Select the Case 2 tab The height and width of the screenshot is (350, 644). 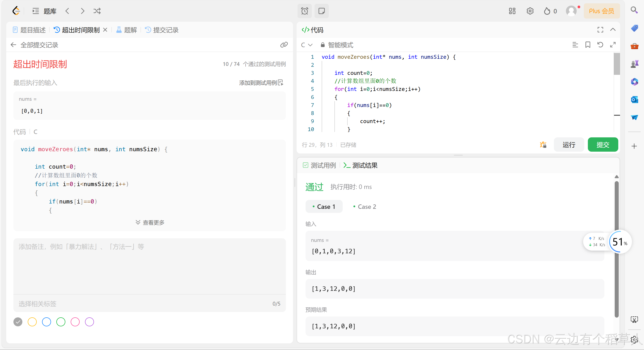364,207
